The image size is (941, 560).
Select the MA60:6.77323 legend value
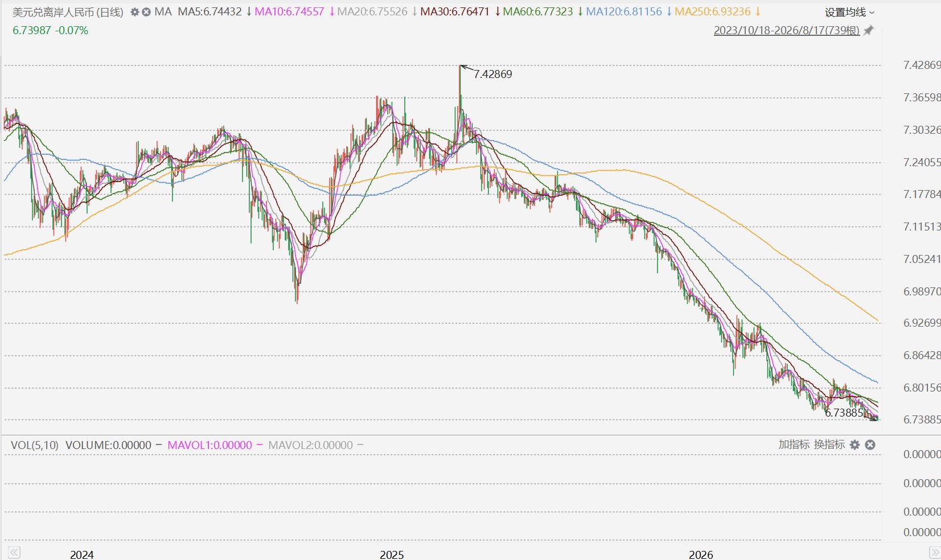tap(538, 12)
